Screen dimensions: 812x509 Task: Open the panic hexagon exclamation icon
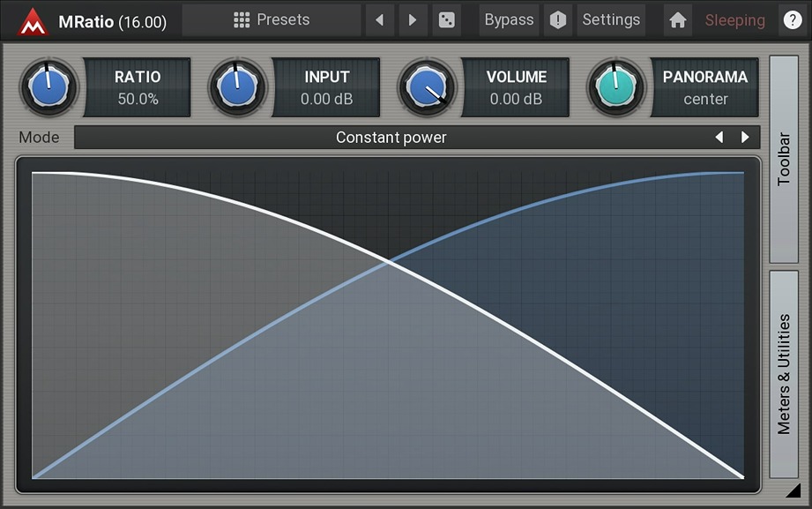(x=558, y=19)
